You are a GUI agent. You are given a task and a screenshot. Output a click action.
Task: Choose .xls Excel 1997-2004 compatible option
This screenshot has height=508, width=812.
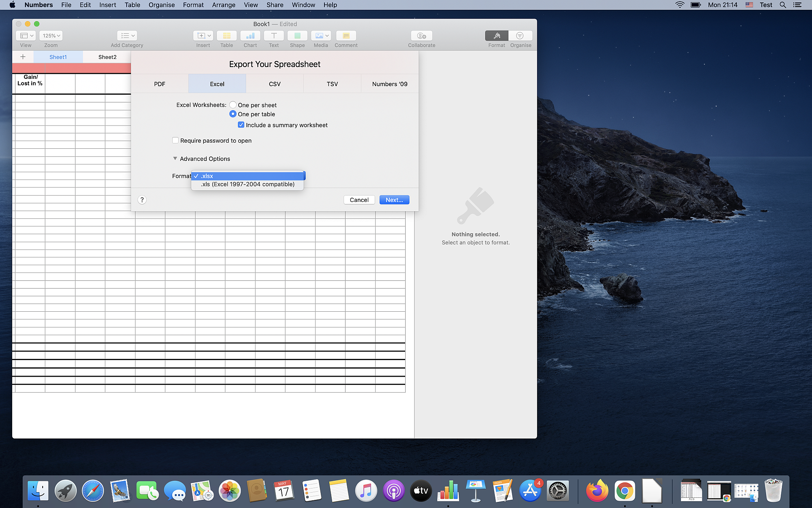(248, 185)
